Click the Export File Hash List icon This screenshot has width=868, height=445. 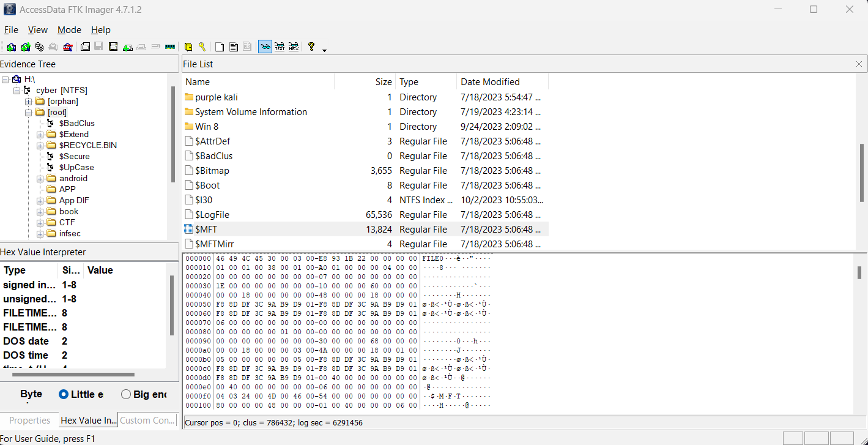pyautogui.click(x=233, y=47)
